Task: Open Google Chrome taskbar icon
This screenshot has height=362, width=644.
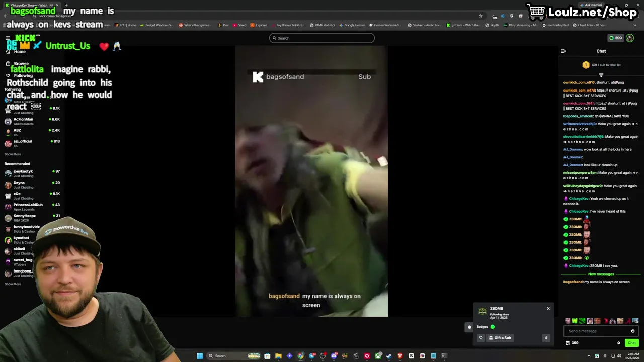Action: point(300,356)
